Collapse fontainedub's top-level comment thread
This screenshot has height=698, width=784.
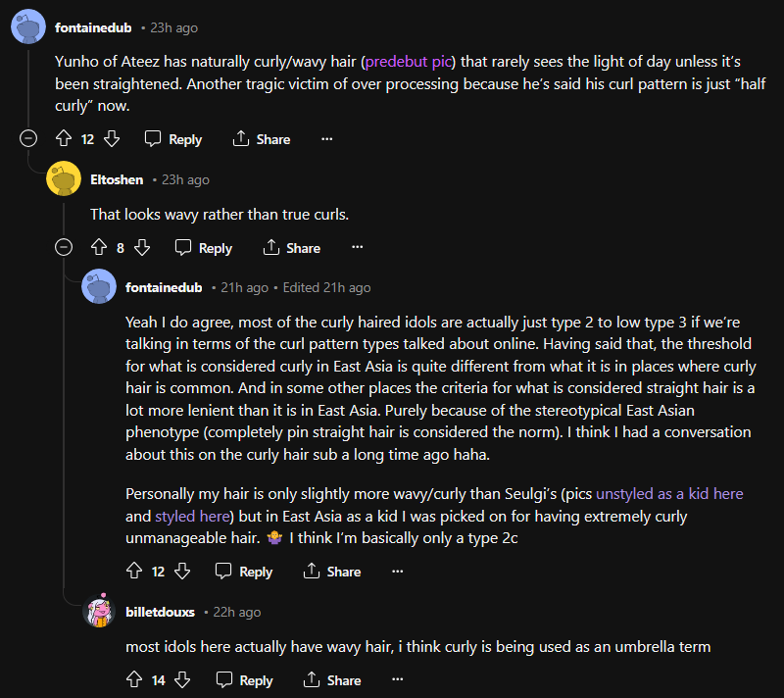(x=28, y=139)
